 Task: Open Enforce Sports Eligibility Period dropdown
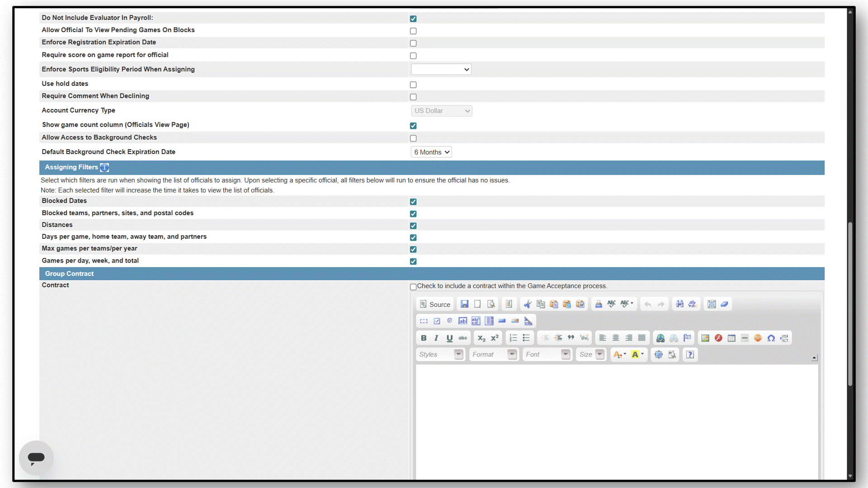pyautogui.click(x=441, y=70)
